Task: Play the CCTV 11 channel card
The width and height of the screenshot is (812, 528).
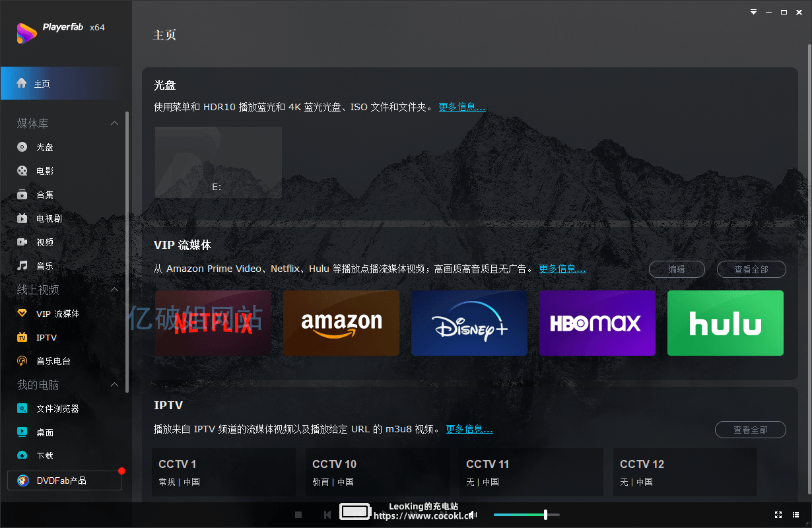Action: click(531, 473)
